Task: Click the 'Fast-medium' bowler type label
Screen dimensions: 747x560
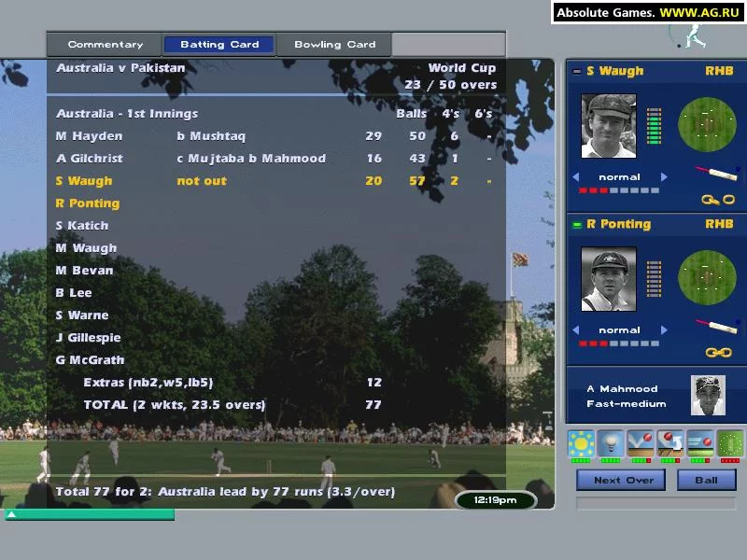Action: (x=626, y=404)
